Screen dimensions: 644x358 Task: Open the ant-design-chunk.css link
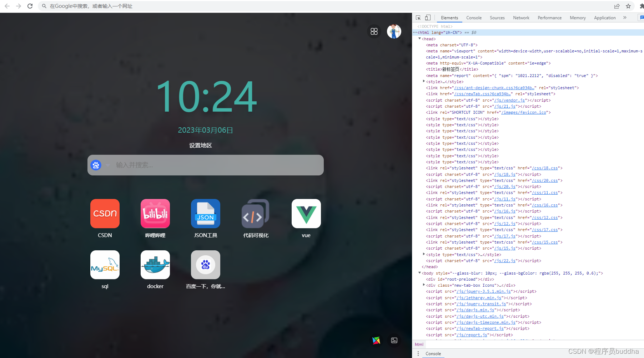(494, 88)
